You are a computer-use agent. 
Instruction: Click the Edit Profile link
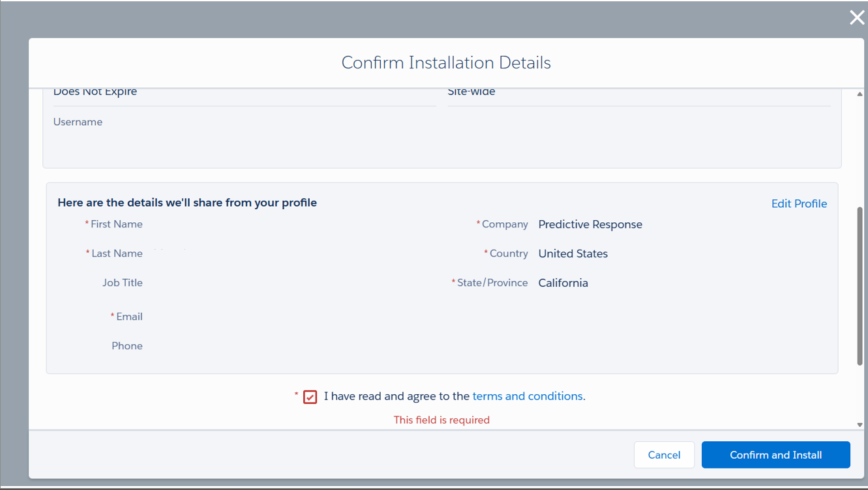pyautogui.click(x=798, y=204)
